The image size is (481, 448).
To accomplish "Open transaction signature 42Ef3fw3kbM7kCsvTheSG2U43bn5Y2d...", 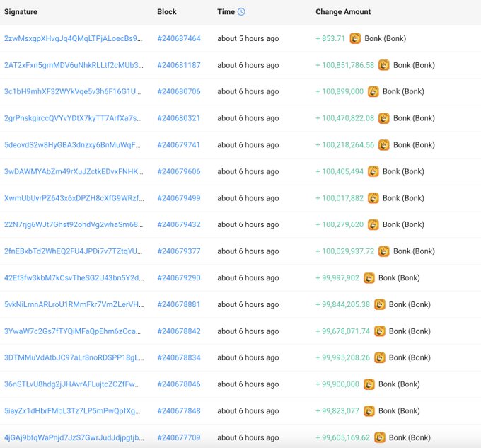I will click(x=74, y=278).
